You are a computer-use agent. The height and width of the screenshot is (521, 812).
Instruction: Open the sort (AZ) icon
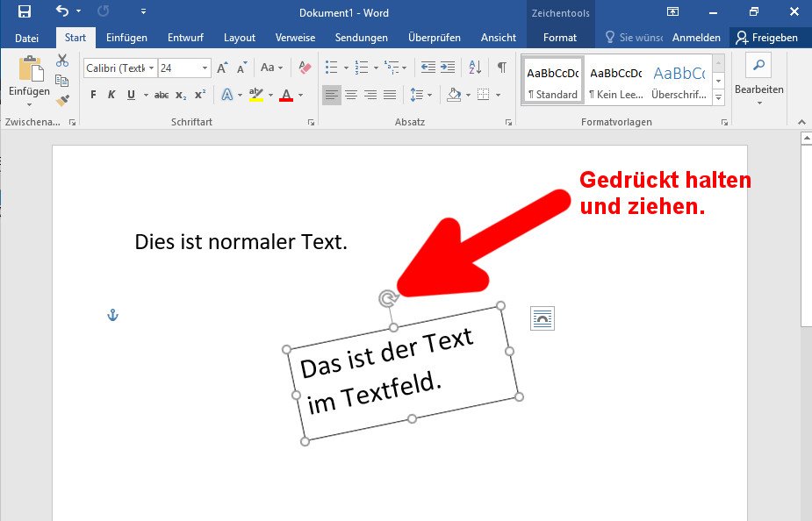click(x=476, y=68)
